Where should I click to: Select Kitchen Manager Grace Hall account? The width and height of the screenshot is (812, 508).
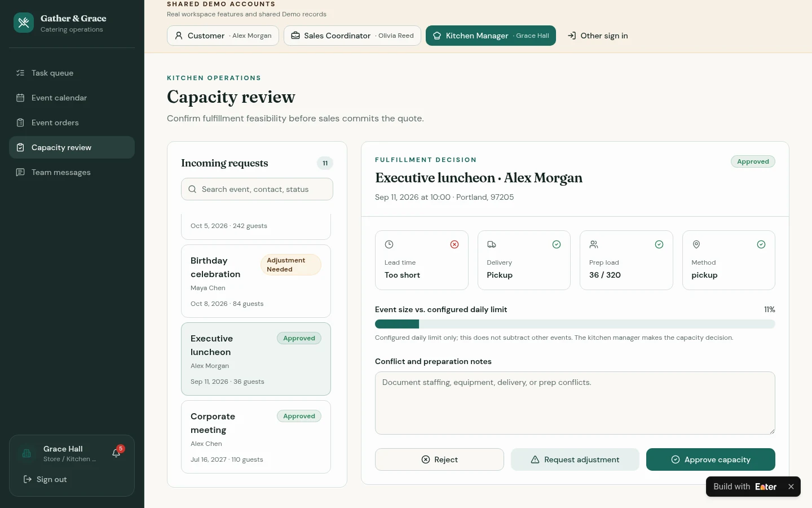coord(491,36)
